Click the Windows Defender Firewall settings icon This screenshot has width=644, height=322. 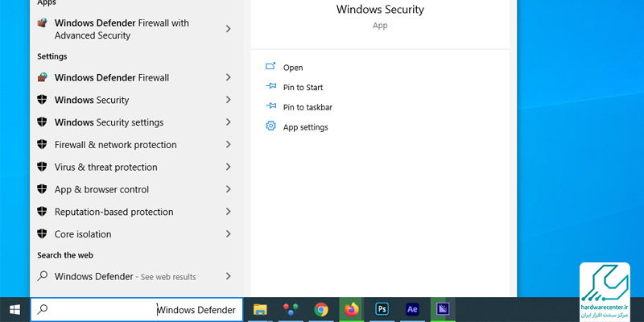43,77
